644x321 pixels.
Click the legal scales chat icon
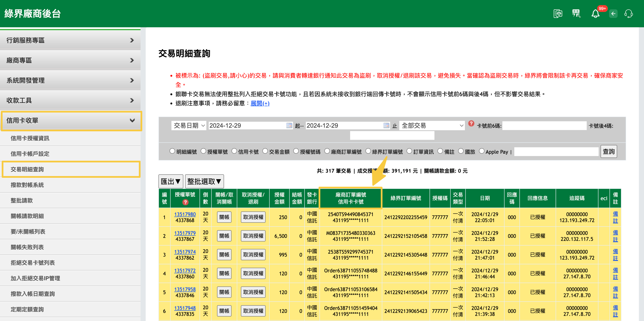[x=558, y=13]
